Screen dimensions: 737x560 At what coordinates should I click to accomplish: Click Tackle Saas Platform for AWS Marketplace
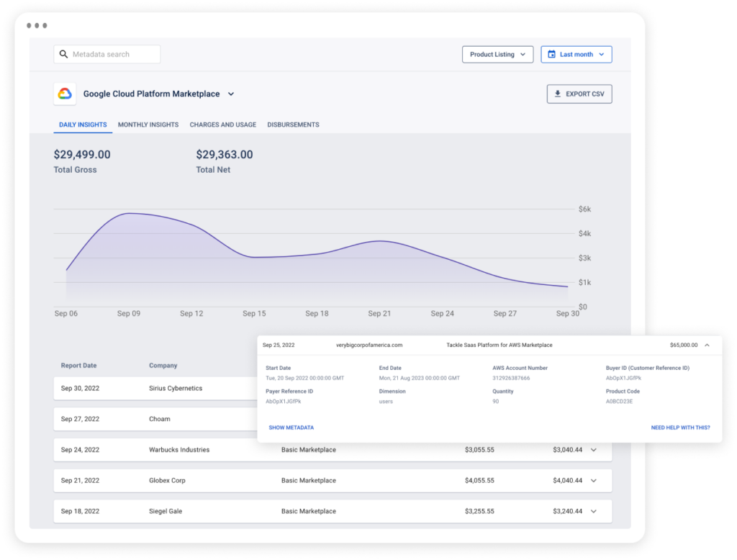(x=499, y=345)
